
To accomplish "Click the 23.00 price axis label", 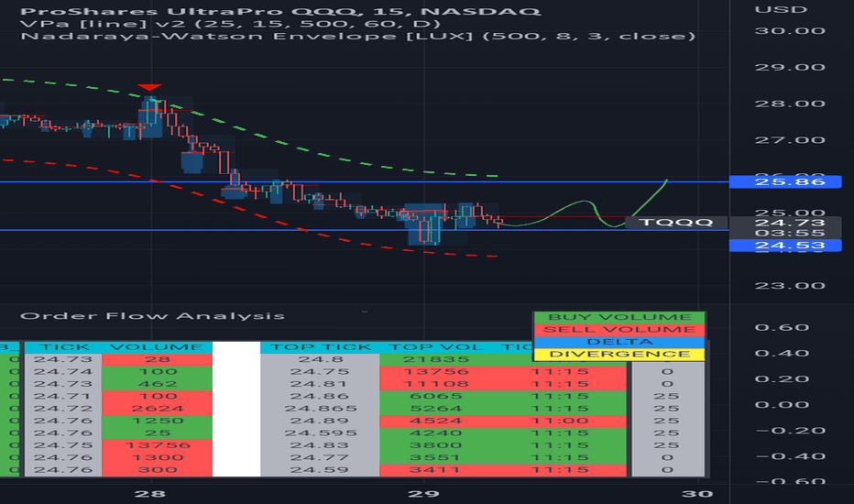I will pyautogui.click(x=790, y=286).
